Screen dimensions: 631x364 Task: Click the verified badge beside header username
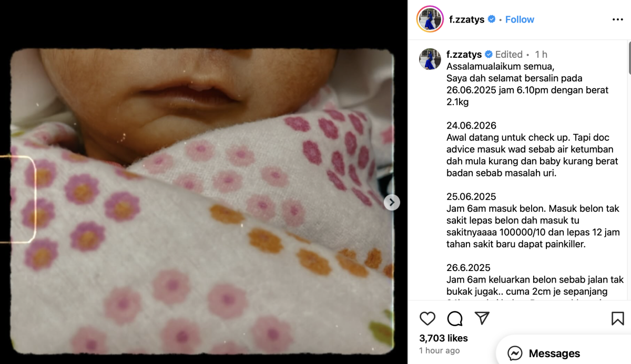tap(492, 19)
